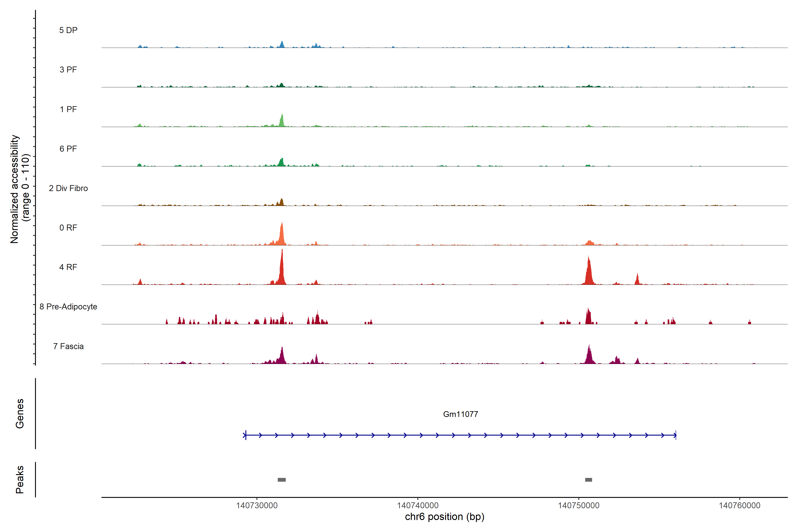Click the Genes panel label

pyautogui.click(x=20, y=414)
